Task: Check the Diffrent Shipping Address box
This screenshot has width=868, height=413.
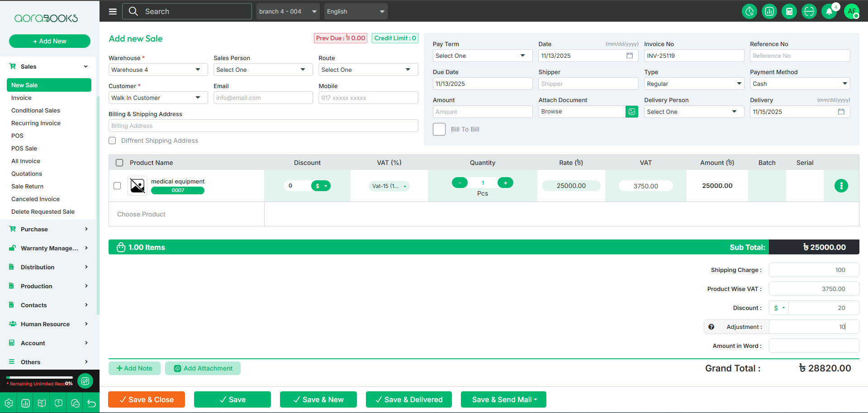Action: 112,141
